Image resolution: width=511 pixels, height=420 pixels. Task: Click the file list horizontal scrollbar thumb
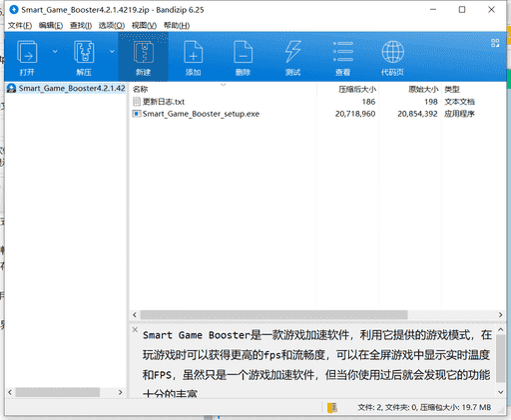(x=273, y=314)
